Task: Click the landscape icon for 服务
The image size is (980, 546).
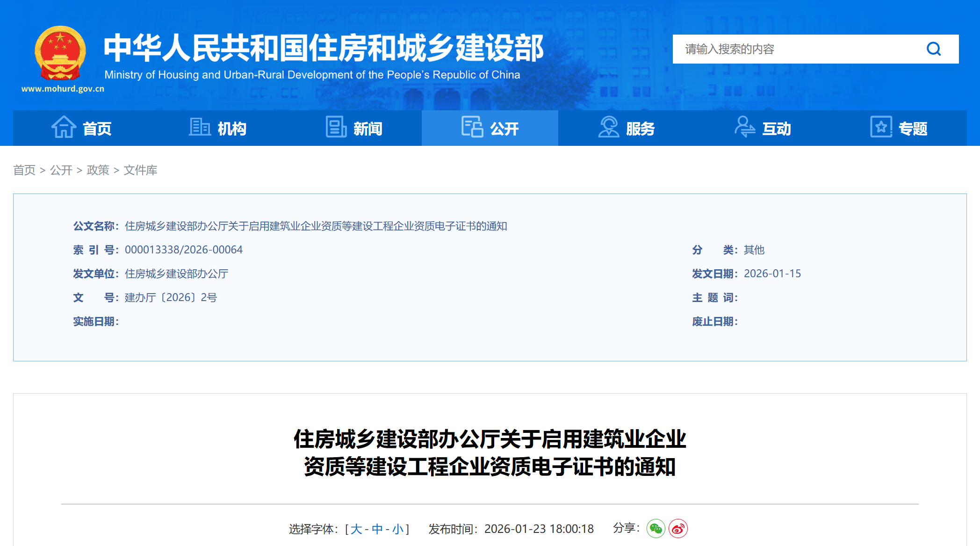Action: (608, 127)
